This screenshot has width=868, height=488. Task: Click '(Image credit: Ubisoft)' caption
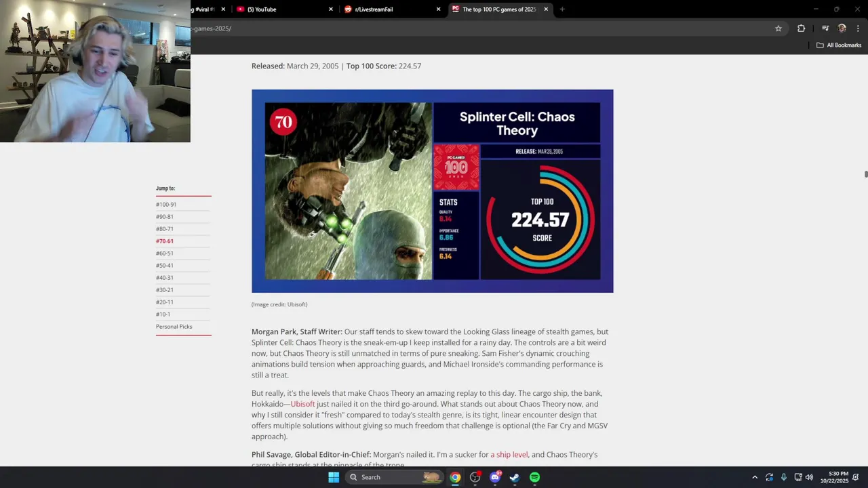click(x=279, y=304)
